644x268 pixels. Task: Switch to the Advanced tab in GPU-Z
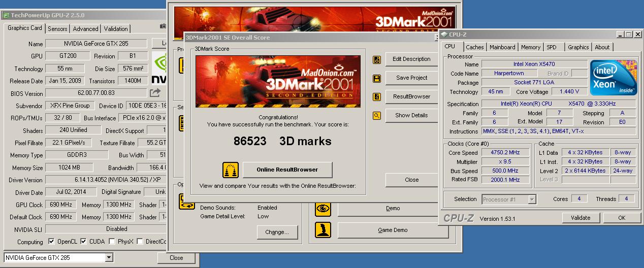pyautogui.click(x=85, y=29)
